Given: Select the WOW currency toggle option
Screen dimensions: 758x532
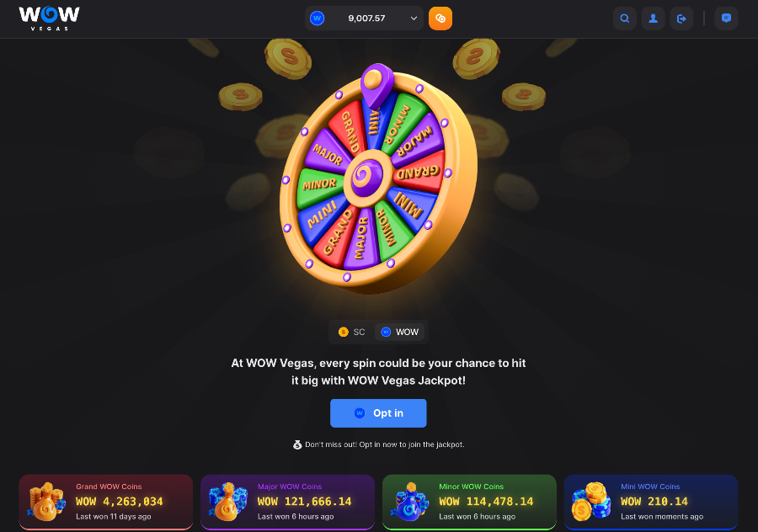Looking at the screenshot, I should pyautogui.click(x=400, y=332).
